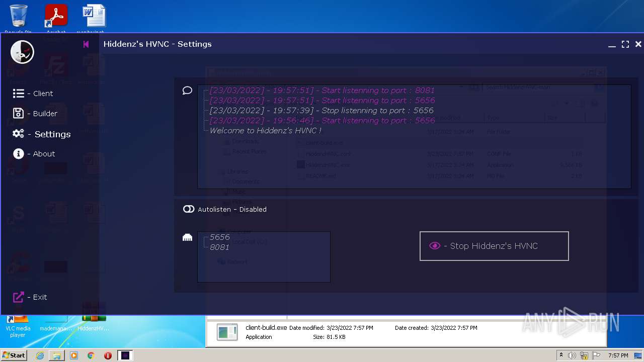644x362 pixels.
Task: Select the Settings menu entry
Action: coord(42,134)
